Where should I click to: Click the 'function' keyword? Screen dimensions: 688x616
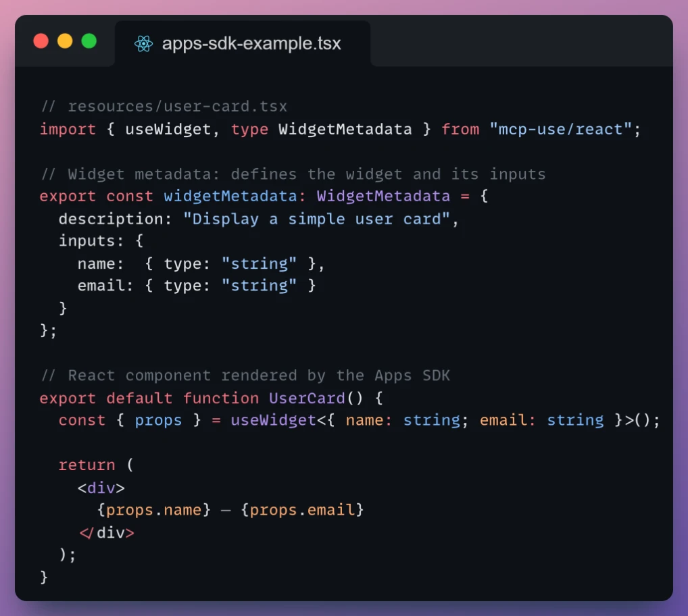coord(221,398)
